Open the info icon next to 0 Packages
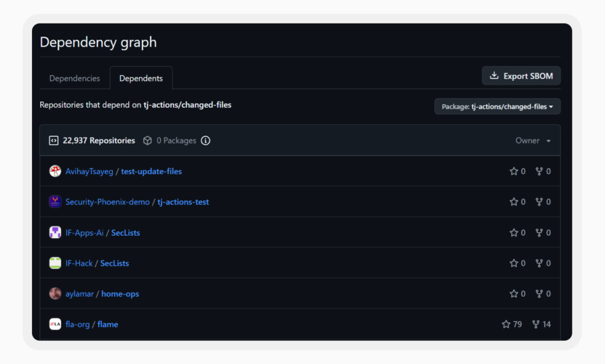Viewport: 605px width, 364px height. pos(205,141)
